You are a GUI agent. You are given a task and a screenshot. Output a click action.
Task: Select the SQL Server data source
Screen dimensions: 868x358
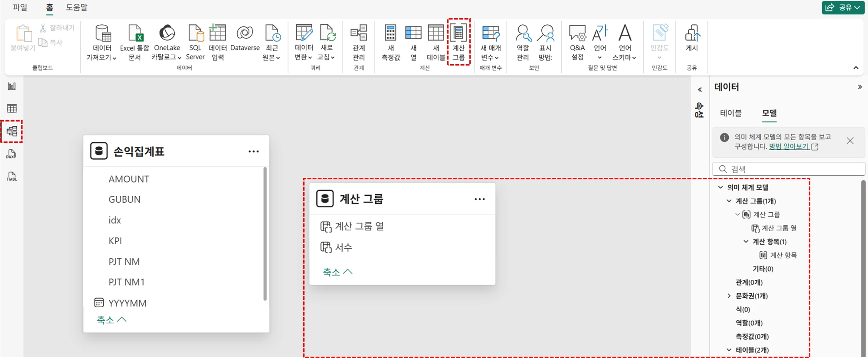click(x=195, y=42)
